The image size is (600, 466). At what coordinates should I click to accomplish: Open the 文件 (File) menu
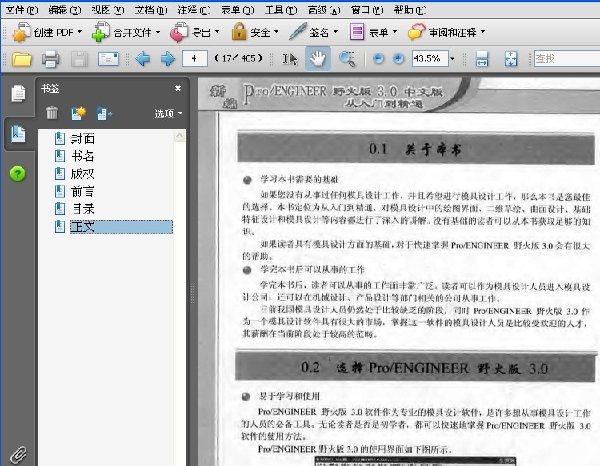(21, 10)
